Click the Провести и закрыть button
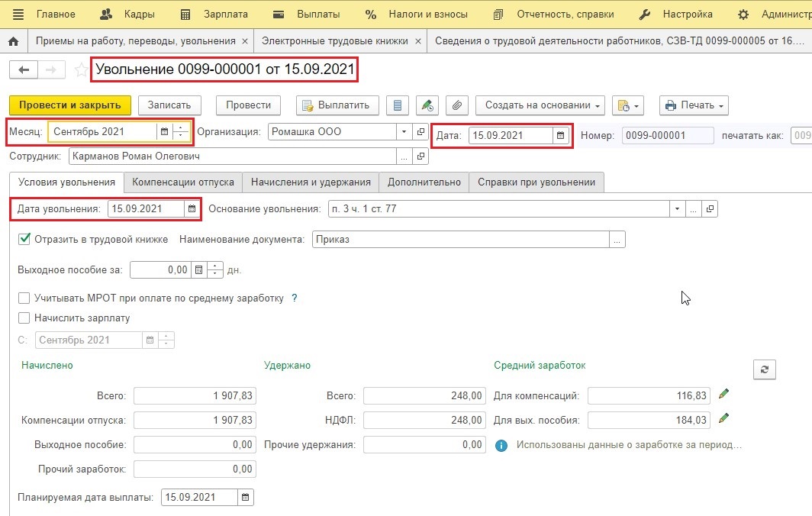 pos(70,105)
